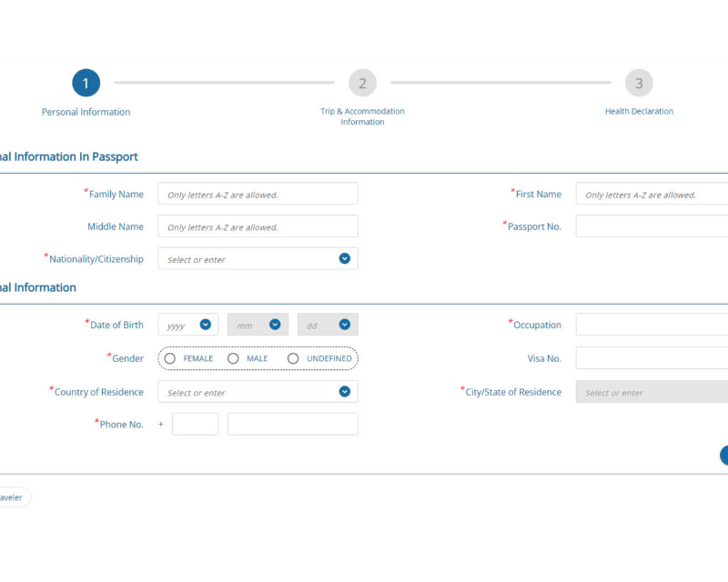Open the birth month dropdown arrow
The image size is (728, 582).
click(x=274, y=325)
